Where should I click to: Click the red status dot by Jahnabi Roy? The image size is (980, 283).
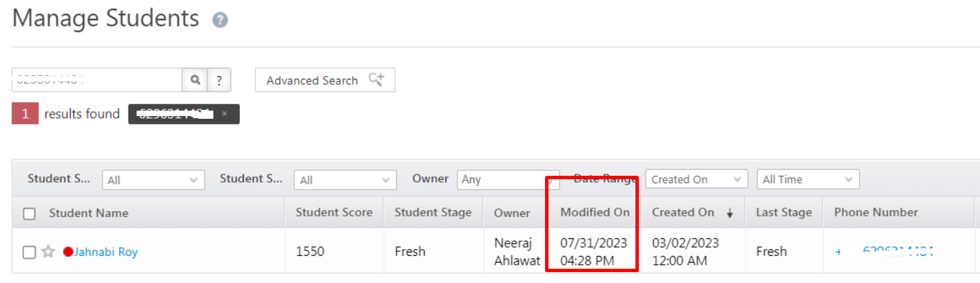pos(68,252)
